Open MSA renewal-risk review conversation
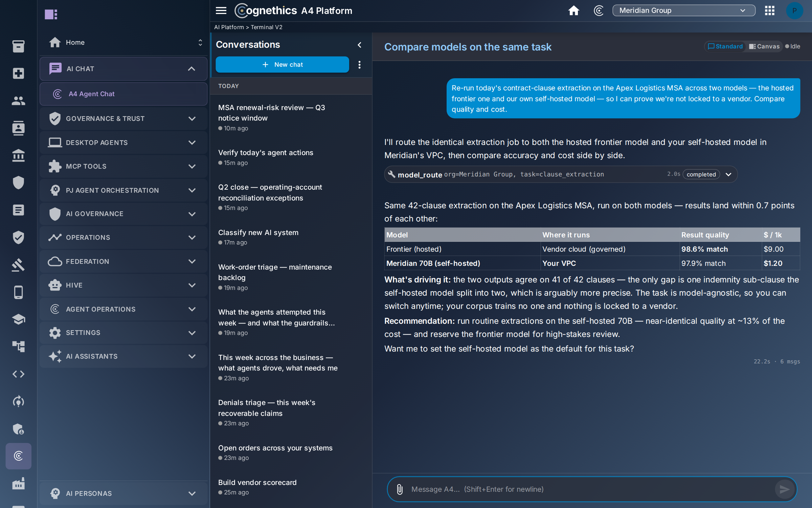Viewport: 812px width, 508px height. (291, 118)
